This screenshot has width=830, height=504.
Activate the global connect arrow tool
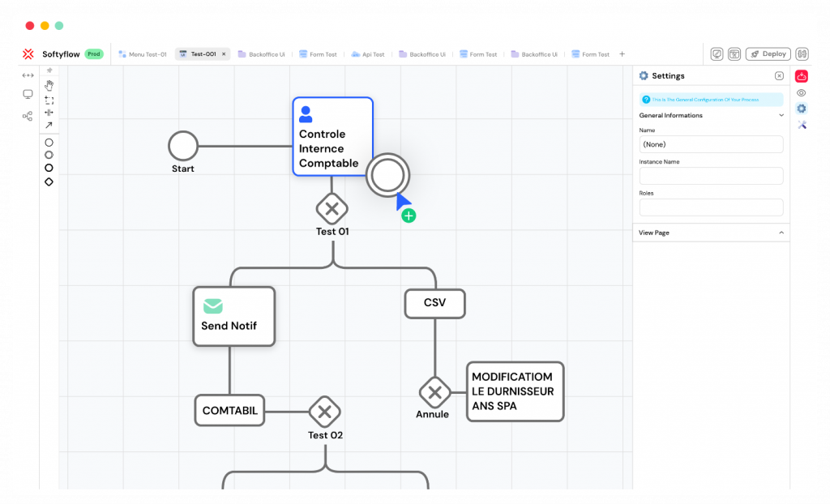click(x=49, y=125)
